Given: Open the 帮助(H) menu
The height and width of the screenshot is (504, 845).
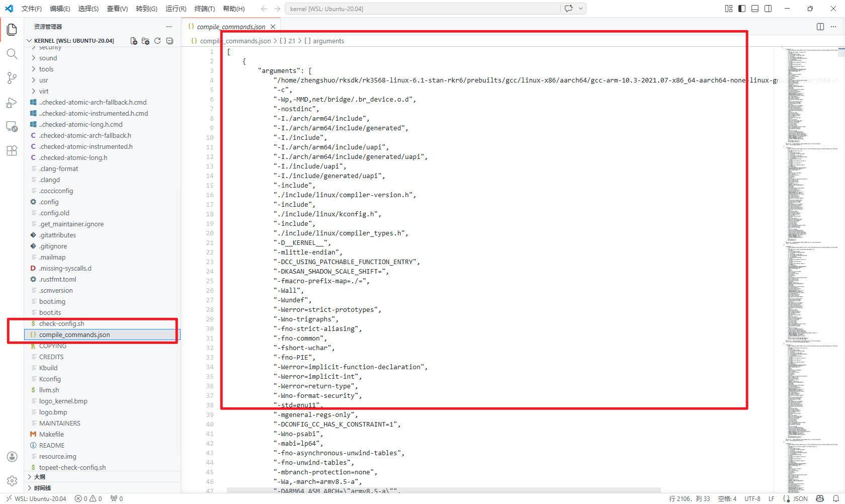Looking at the screenshot, I should [x=234, y=9].
